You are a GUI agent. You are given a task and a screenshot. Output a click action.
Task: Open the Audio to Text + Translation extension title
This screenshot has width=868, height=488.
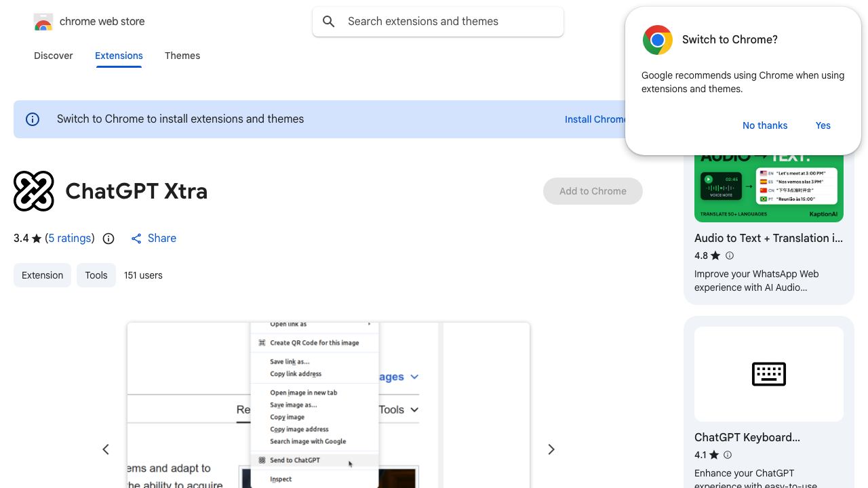769,238
